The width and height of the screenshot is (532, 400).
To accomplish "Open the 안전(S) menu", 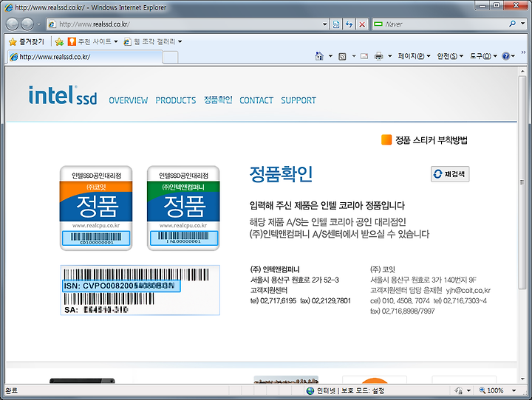I will click(450, 56).
